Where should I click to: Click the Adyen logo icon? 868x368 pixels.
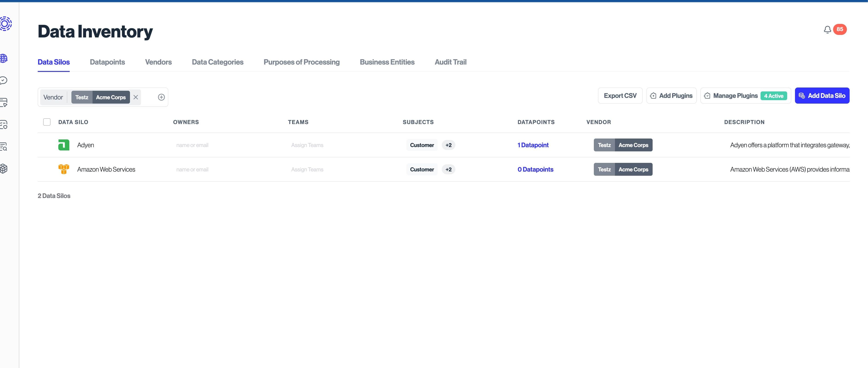64,145
